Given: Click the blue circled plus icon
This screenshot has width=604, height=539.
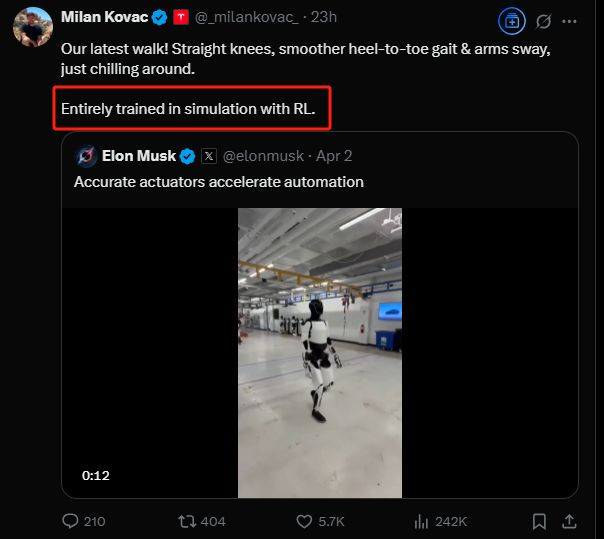Looking at the screenshot, I should pos(512,22).
